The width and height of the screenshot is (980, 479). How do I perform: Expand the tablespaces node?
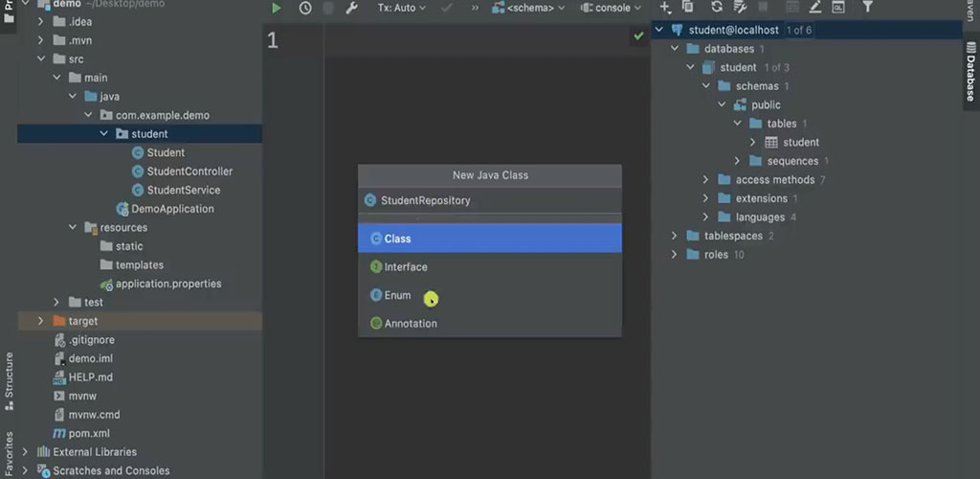(x=674, y=236)
